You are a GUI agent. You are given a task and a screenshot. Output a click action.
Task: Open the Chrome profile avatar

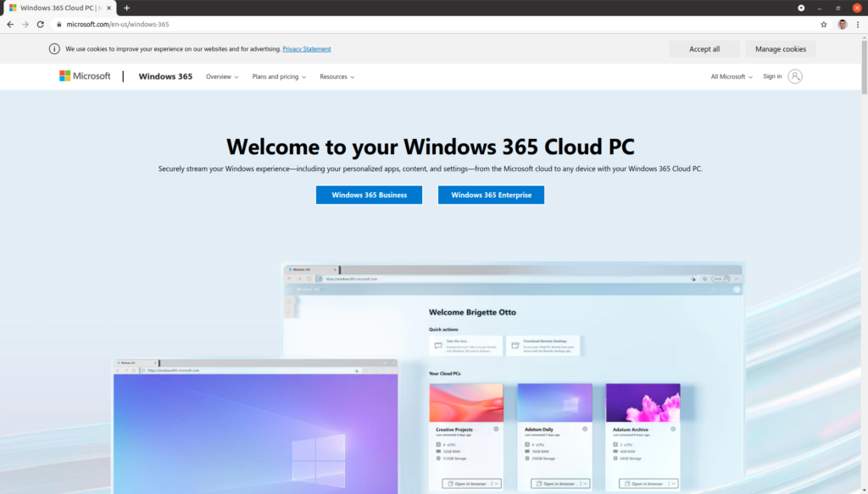tap(842, 25)
